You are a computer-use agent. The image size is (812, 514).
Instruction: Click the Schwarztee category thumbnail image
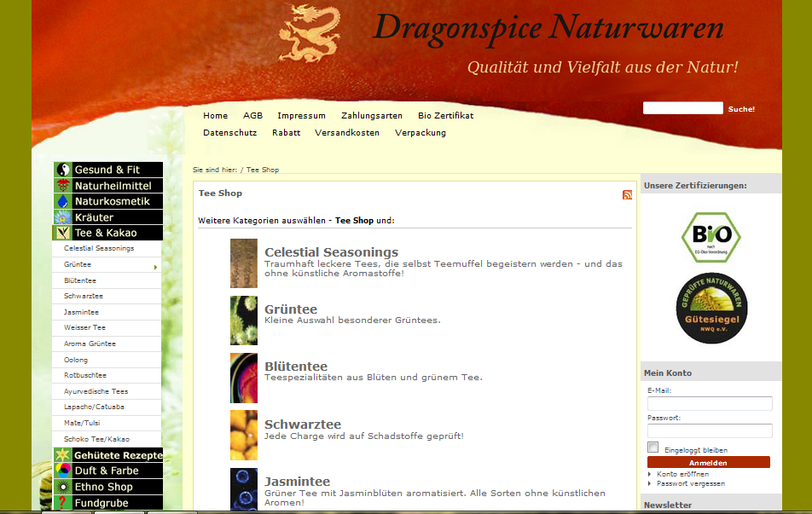pos(243,435)
